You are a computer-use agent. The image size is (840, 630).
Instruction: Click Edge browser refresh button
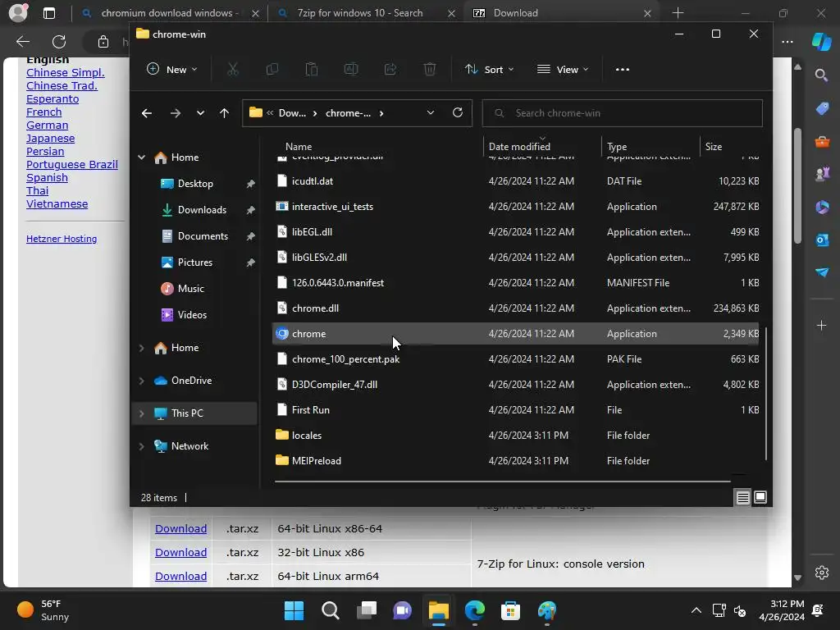tap(59, 41)
